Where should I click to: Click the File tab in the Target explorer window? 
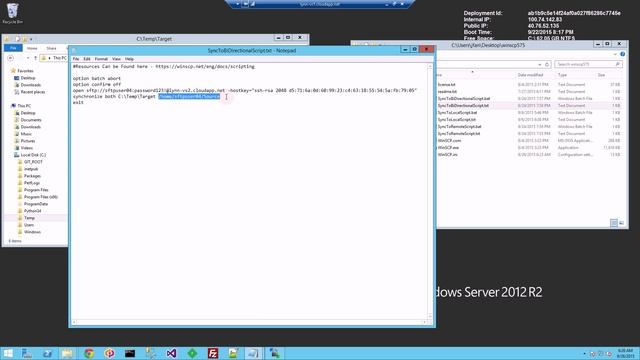click(x=13, y=48)
